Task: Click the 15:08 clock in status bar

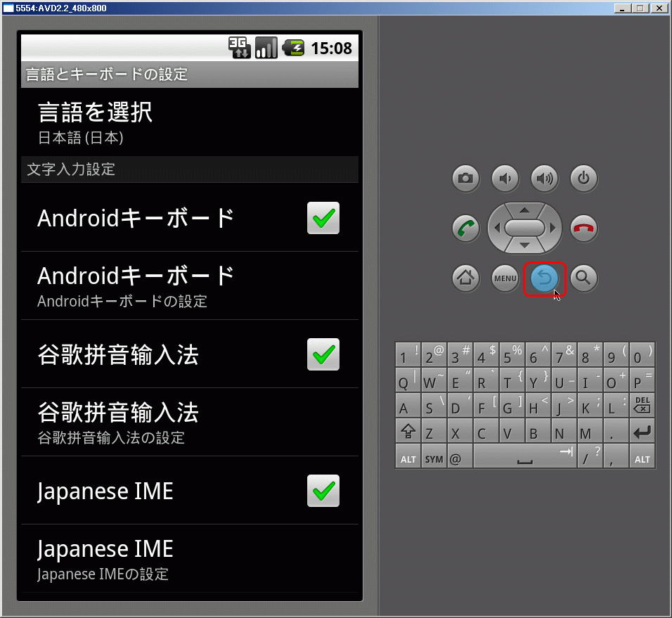Action: click(x=331, y=48)
